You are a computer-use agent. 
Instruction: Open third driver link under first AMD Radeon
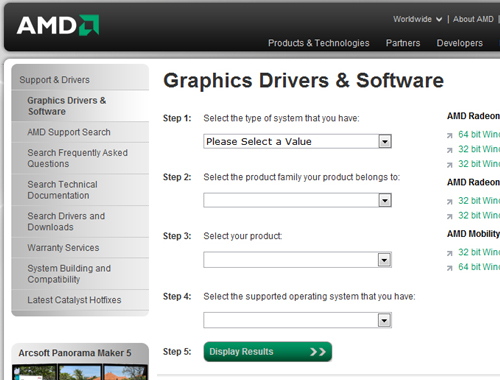pos(479,164)
